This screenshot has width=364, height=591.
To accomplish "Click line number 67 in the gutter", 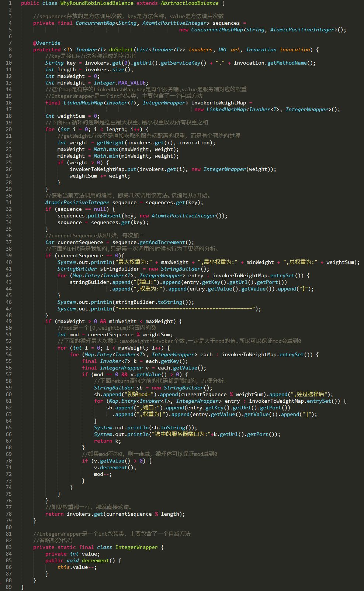I will click(x=9, y=441).
